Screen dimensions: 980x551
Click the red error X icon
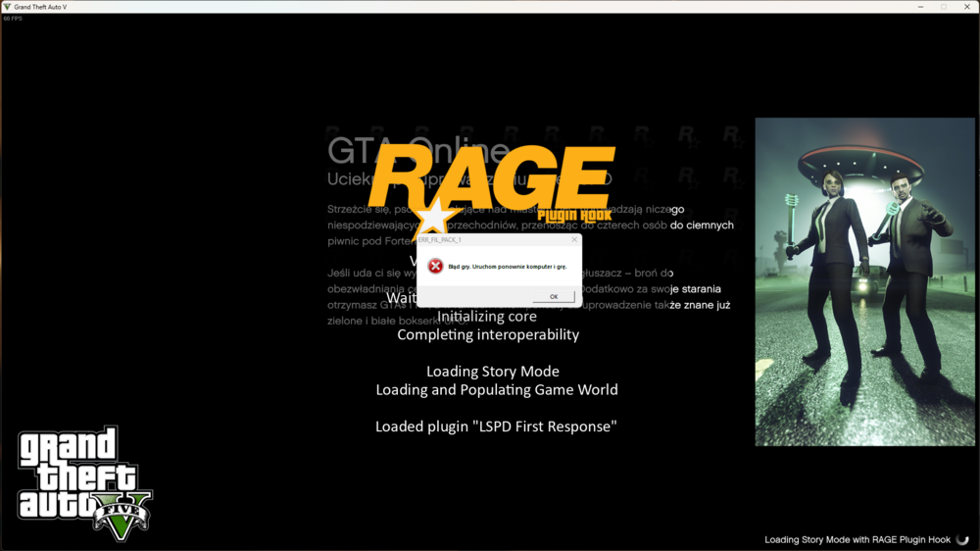tap(435, 266)
